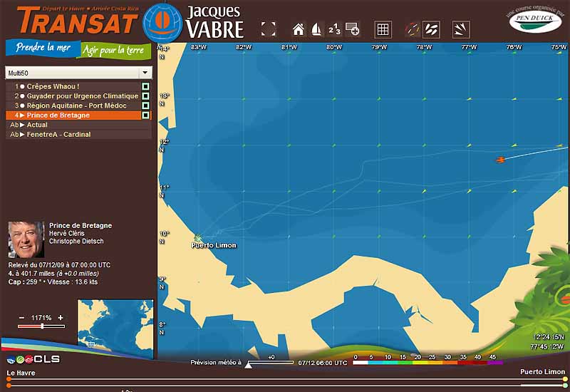Toggle checkbox for Crêpes Whaou !
The width and height of the screenshot is (570, 392).
pyautogui.click(x=145, y=86)
